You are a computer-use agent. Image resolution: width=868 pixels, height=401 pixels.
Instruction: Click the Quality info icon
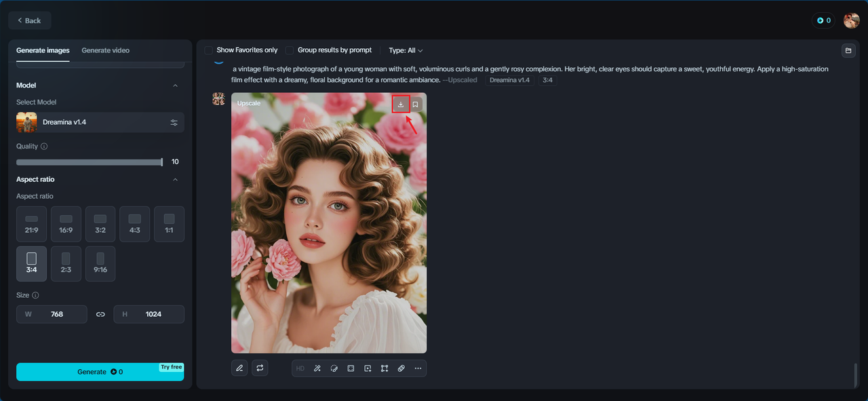click(44, 147)
